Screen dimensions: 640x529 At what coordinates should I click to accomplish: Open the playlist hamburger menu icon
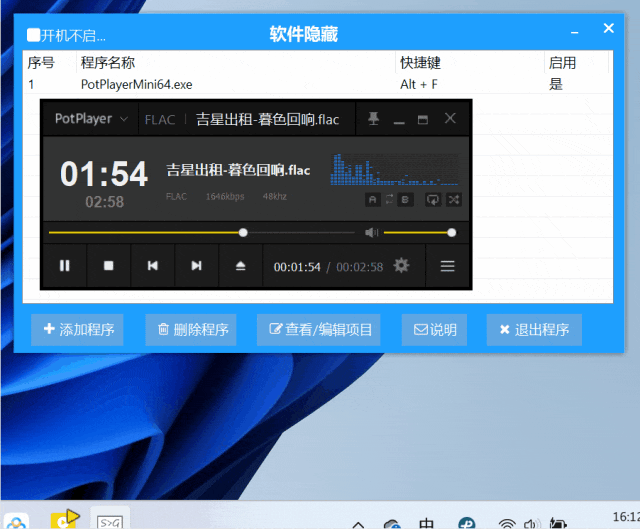[x=448, y=266]
